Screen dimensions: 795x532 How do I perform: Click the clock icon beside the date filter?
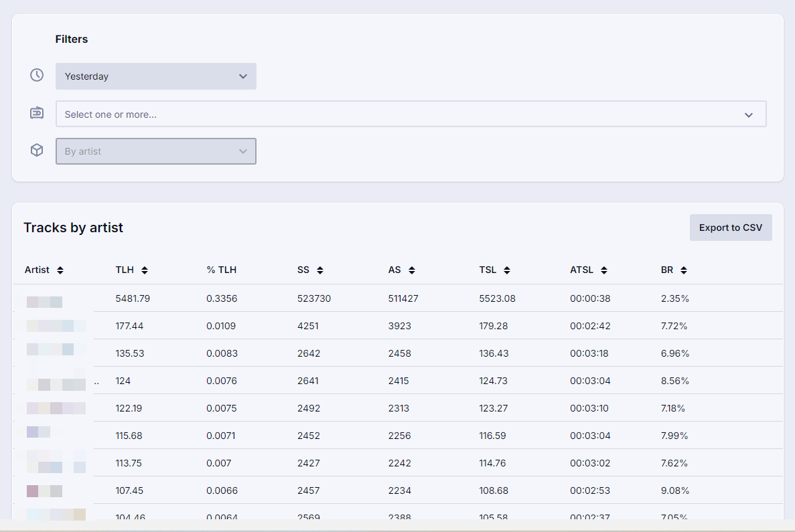click(x=37, y=75)
